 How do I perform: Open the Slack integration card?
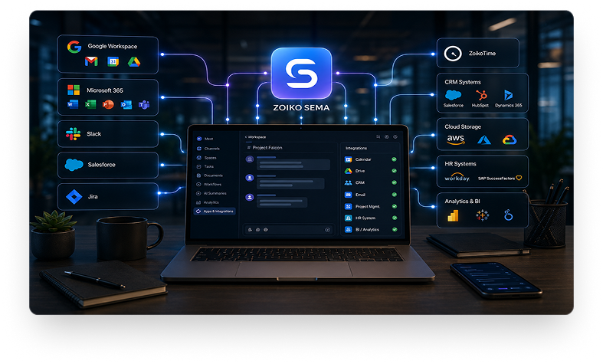coord(108,134)
